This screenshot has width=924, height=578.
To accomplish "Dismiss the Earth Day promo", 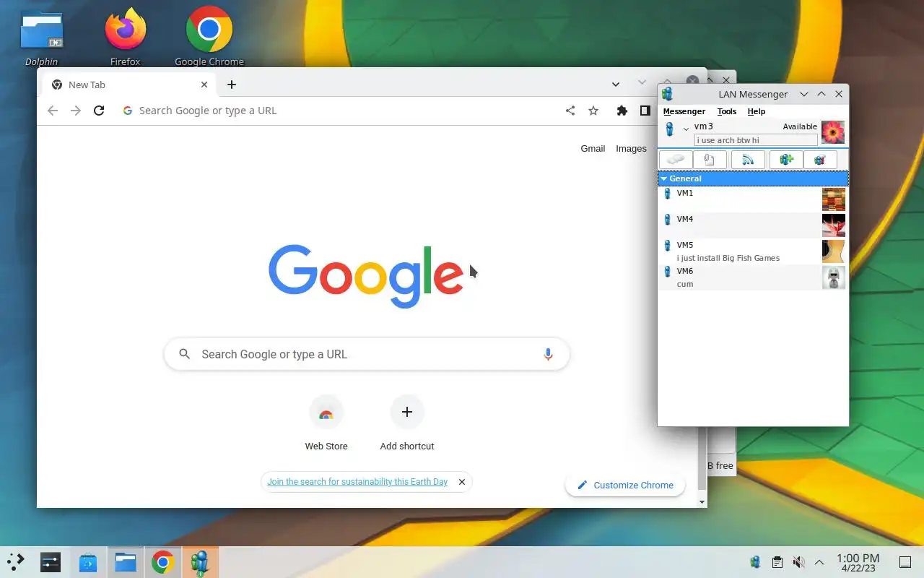I will point(462,482).
